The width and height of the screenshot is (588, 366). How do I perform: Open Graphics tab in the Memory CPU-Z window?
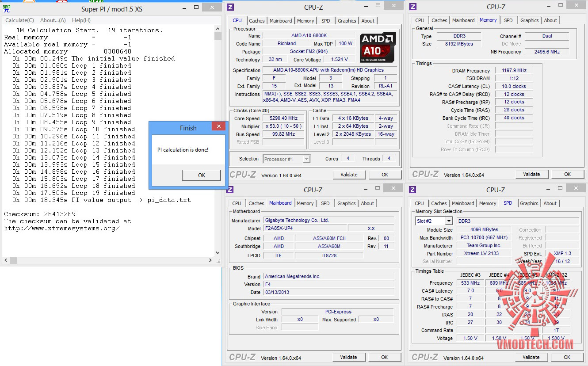(x=530, y=20)
